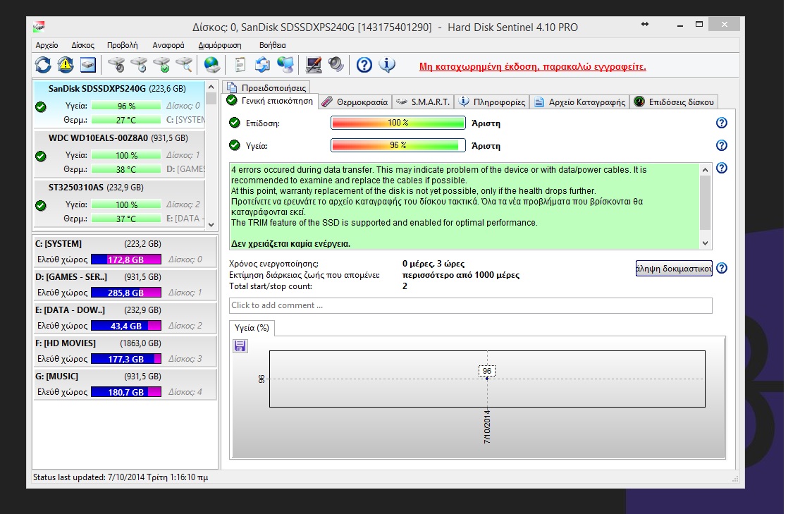The height and width of the screenshot is (514, 812).
Task: Click the save floppy icon in health graph
Action: [240, 345]
